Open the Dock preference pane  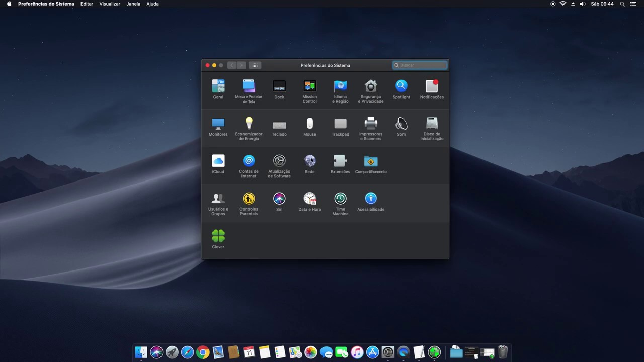coord(279,89)
